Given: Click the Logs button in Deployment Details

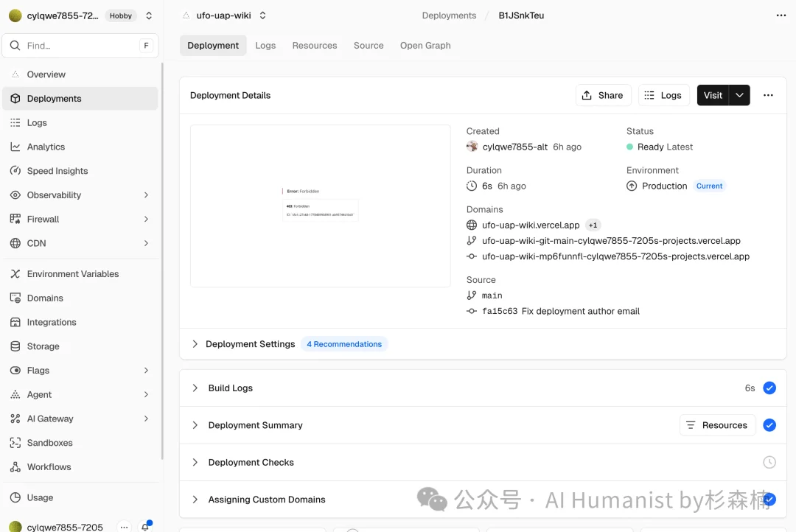Looking at the screenshot, I should [x=663, y=96].
